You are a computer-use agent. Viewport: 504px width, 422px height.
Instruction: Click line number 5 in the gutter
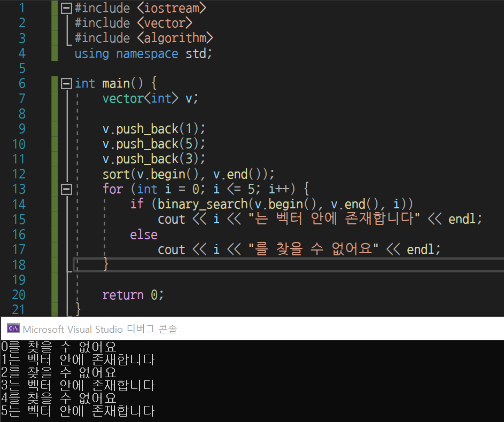click(22, 68)
